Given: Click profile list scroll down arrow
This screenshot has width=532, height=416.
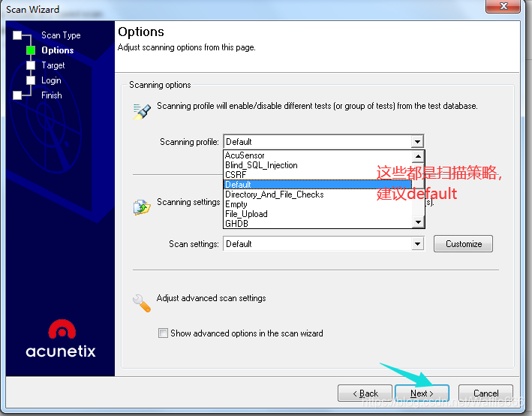Looking at the screenshot, I should [418, 222].
